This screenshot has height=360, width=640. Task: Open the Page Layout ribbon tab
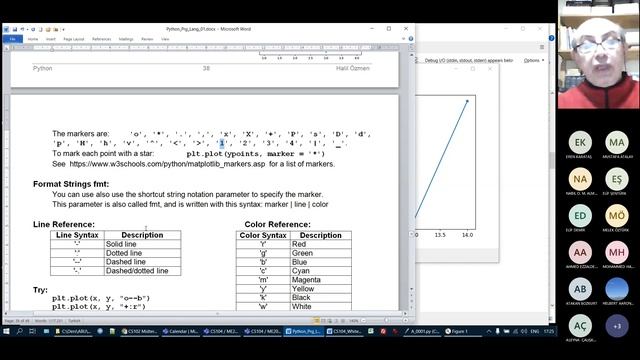pos(73,39)
